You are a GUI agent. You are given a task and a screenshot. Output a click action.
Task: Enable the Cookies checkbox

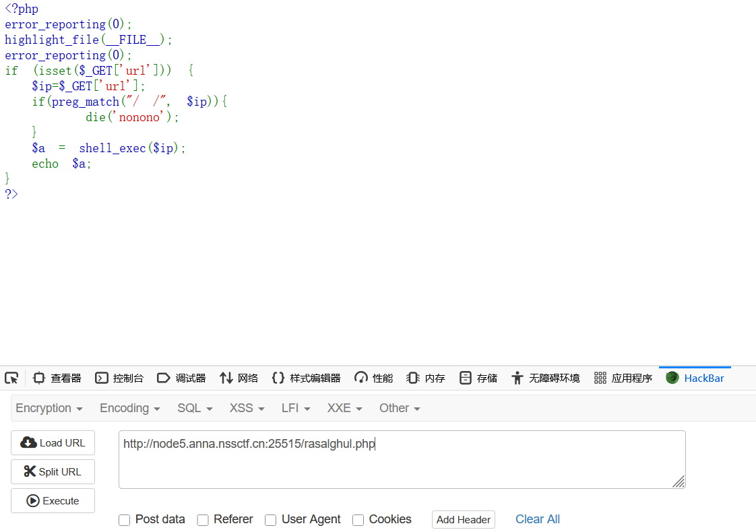[358, 520]
